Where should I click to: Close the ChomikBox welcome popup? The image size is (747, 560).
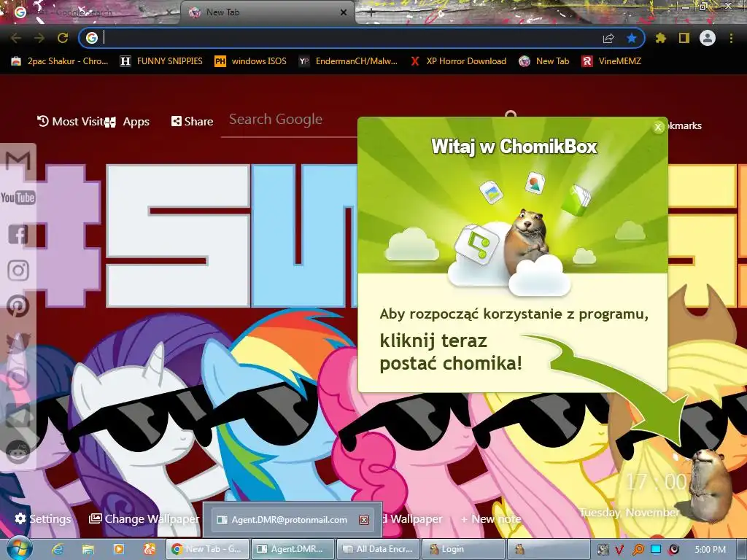coord(658,127)
